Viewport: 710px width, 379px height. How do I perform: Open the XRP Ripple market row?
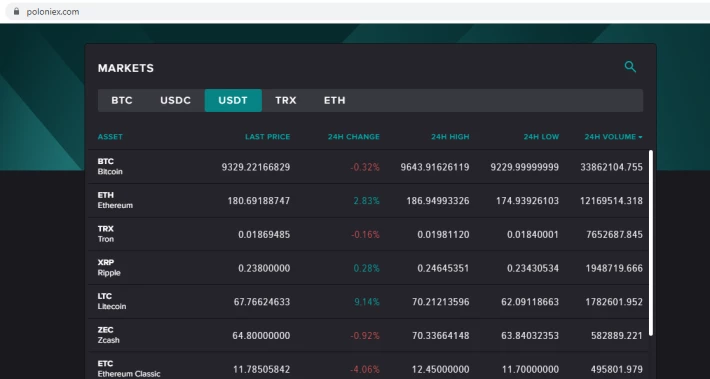tap(368, 268)
